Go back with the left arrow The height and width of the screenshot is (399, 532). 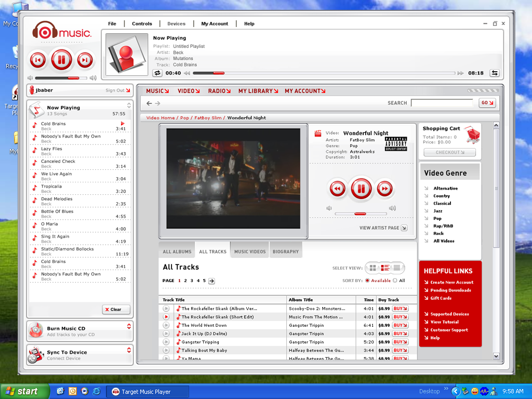tap(149, 103)
